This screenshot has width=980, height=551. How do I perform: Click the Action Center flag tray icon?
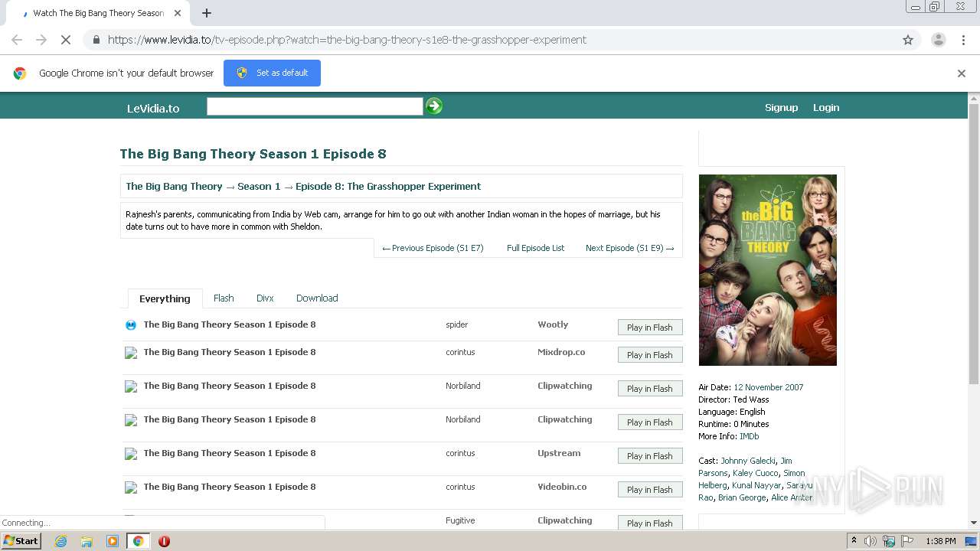(x=907, y=541)
